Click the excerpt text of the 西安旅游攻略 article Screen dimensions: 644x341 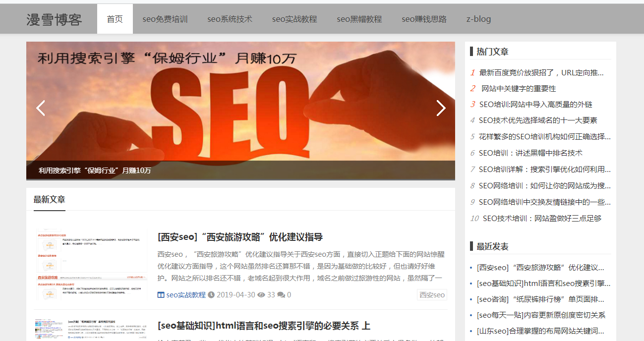(x=301, y=266)
